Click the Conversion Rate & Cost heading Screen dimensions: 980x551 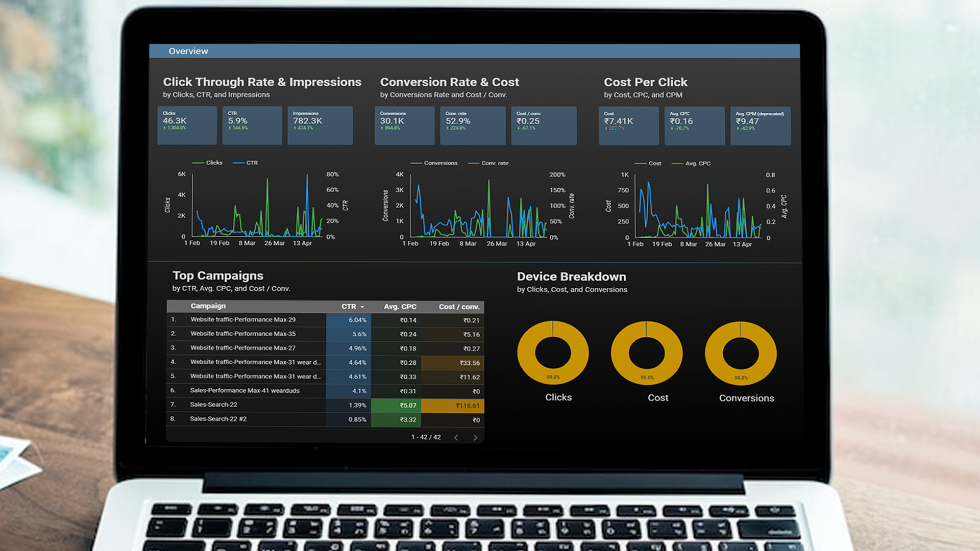[x=450, y=82]
